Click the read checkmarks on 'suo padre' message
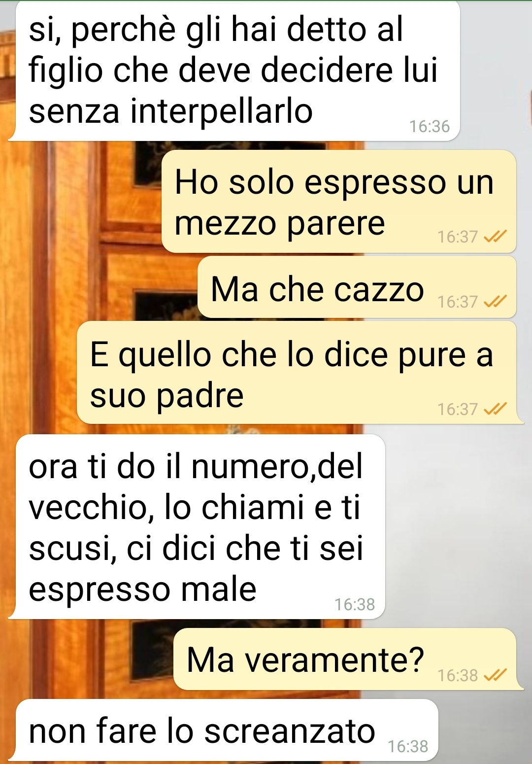532x764 pixels. tap(495, 409)
